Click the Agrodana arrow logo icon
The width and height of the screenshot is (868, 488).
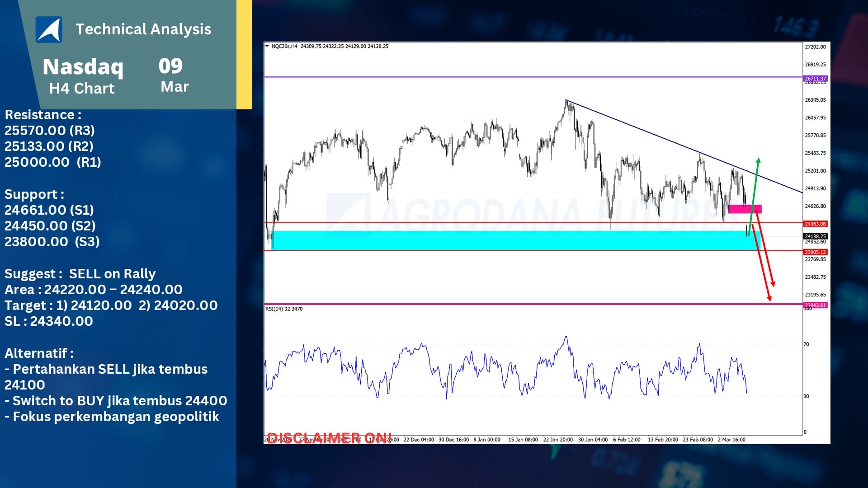pos(49,30)
